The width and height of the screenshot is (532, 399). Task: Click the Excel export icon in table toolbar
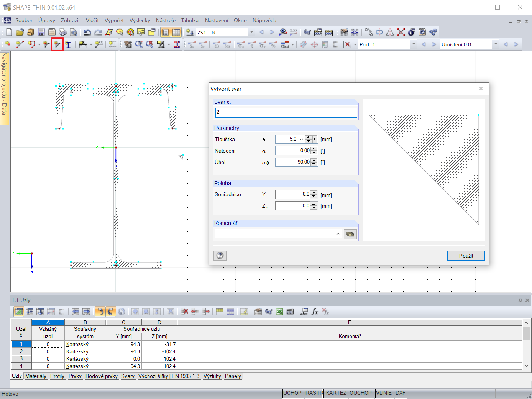[x=280, y=312]
